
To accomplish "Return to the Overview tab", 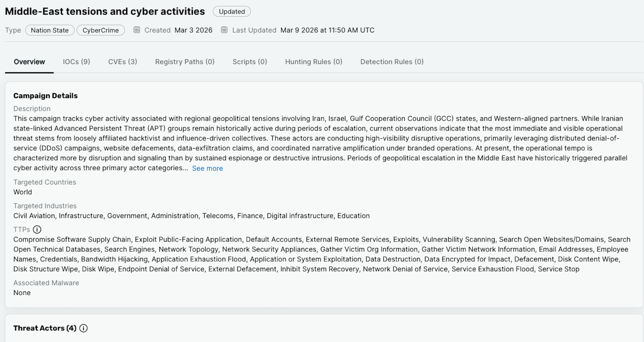I will (29, 62).
